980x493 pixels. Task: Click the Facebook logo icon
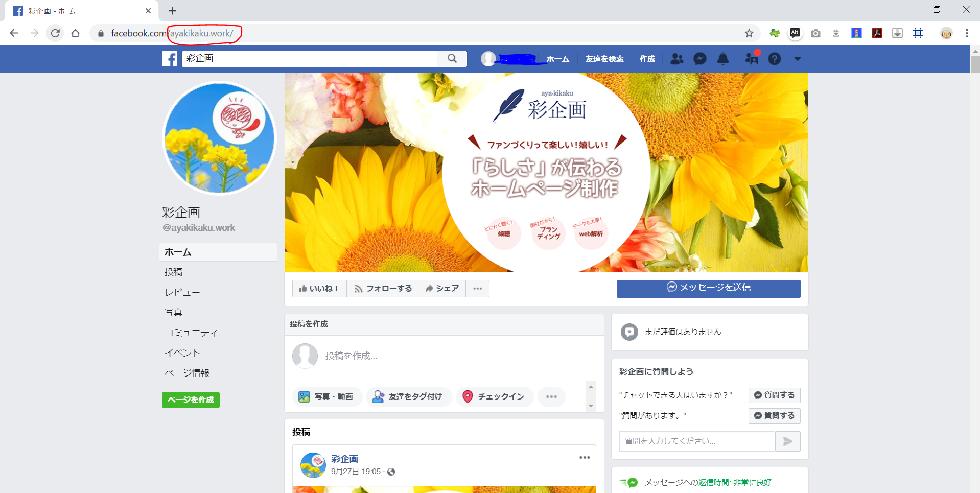pos(170,59)
